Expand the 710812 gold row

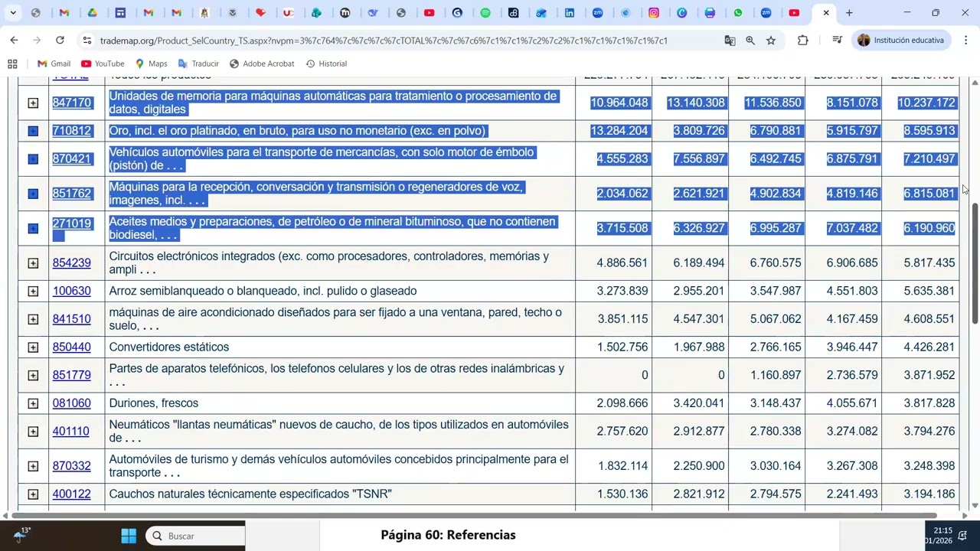click(x=33, y=131)
